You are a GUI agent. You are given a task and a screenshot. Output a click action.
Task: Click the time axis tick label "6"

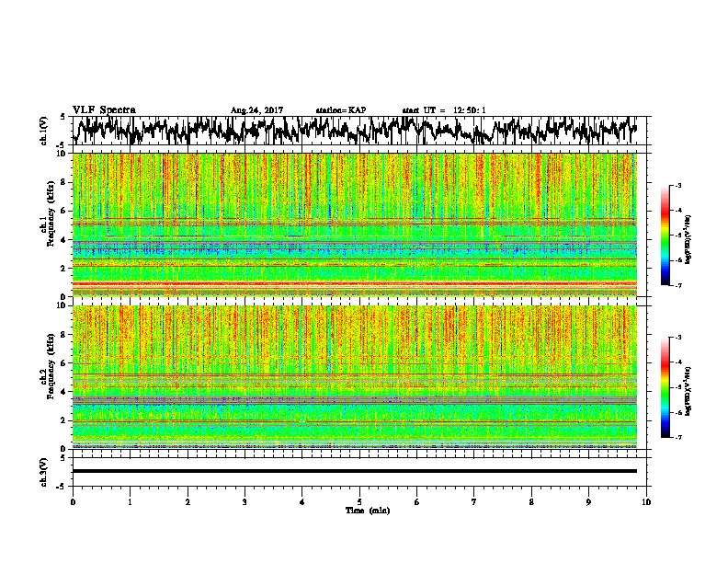[416, 501]
